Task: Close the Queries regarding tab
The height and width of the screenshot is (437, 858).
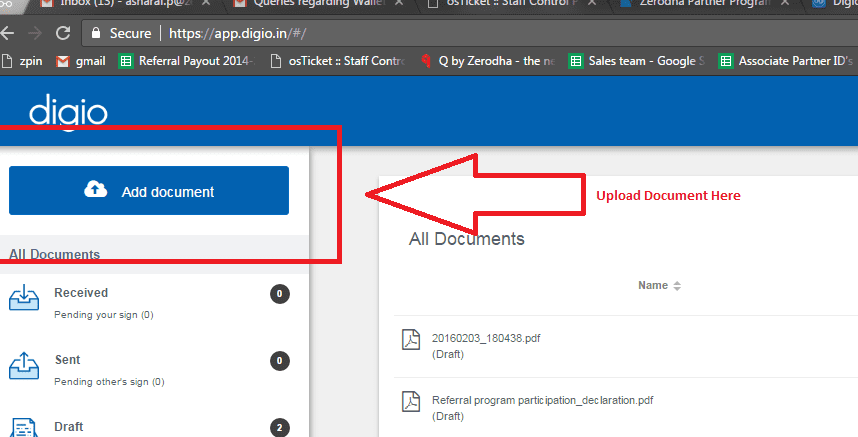Action: 399,3
